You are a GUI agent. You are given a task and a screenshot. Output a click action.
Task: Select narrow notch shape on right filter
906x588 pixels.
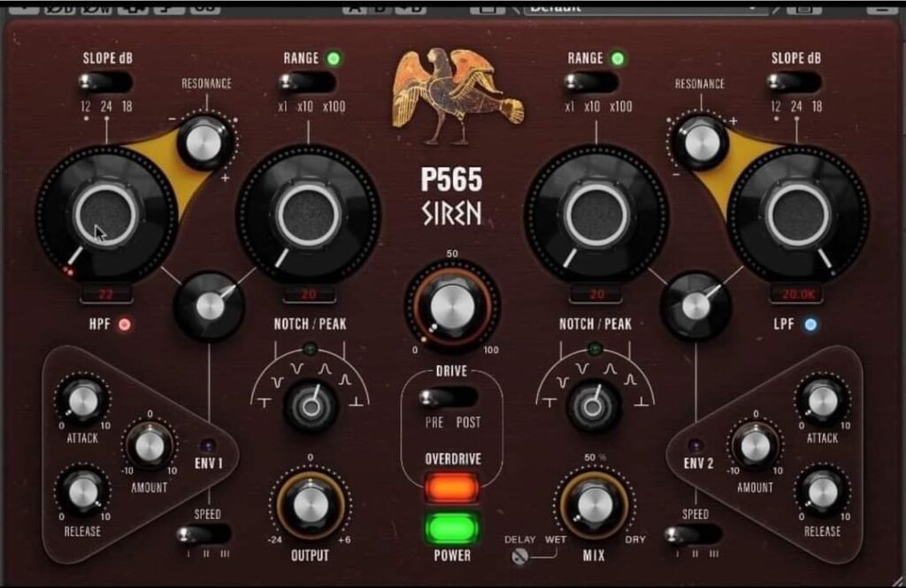coord(562,382)
